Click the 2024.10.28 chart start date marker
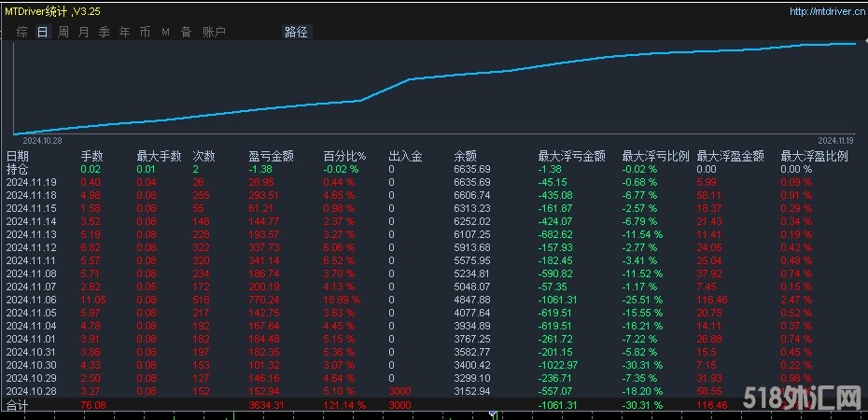Viewport: 868px width, 420px height. 42,139
